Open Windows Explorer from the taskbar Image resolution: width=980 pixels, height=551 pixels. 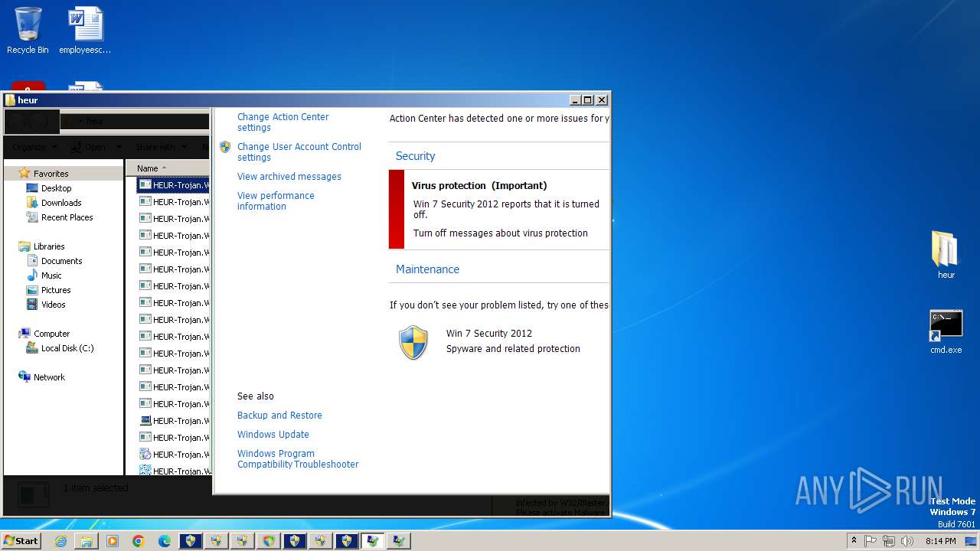tap(87, 541)
